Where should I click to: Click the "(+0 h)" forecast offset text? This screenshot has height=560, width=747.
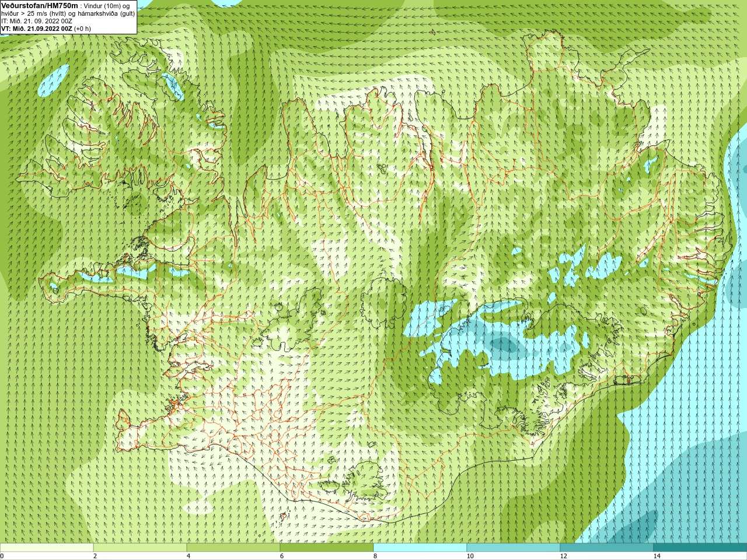point(82,28)
